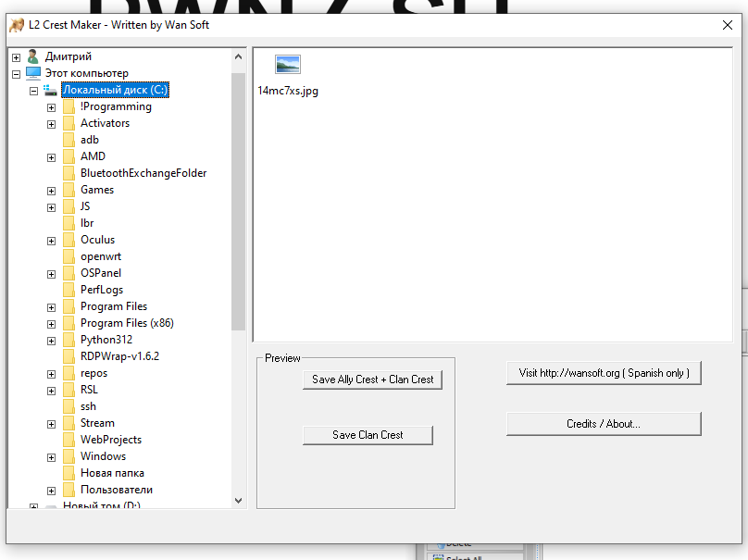Expand the !Programming folder node

51,107
